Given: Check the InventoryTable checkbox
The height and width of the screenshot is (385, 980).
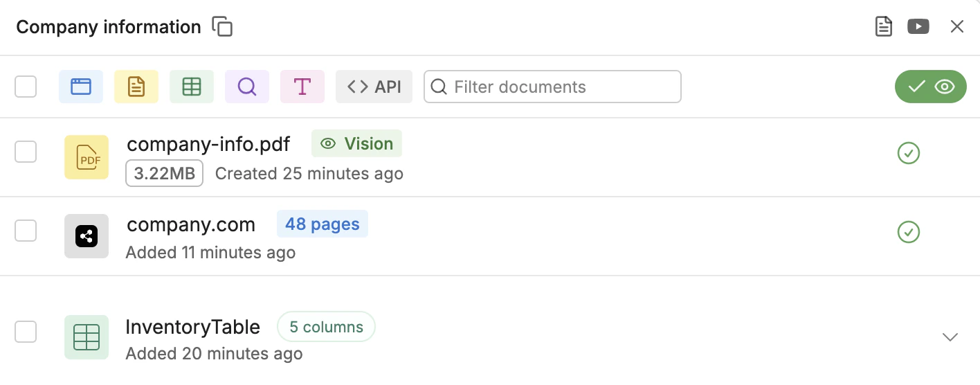Looking at the screenshot, I should pos(26,332).
